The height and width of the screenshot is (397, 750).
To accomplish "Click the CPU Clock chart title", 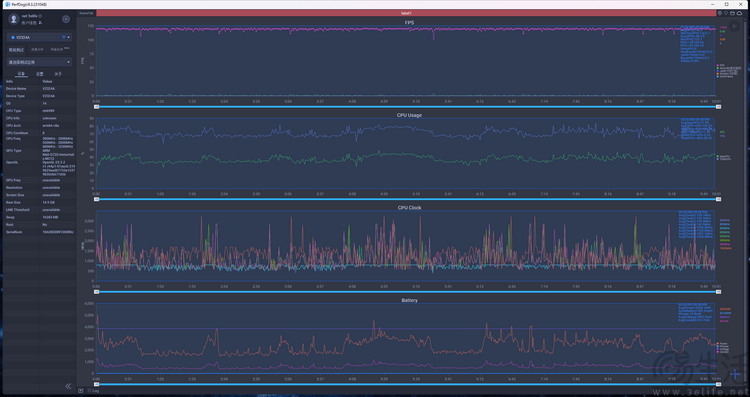I will (409, 208).
